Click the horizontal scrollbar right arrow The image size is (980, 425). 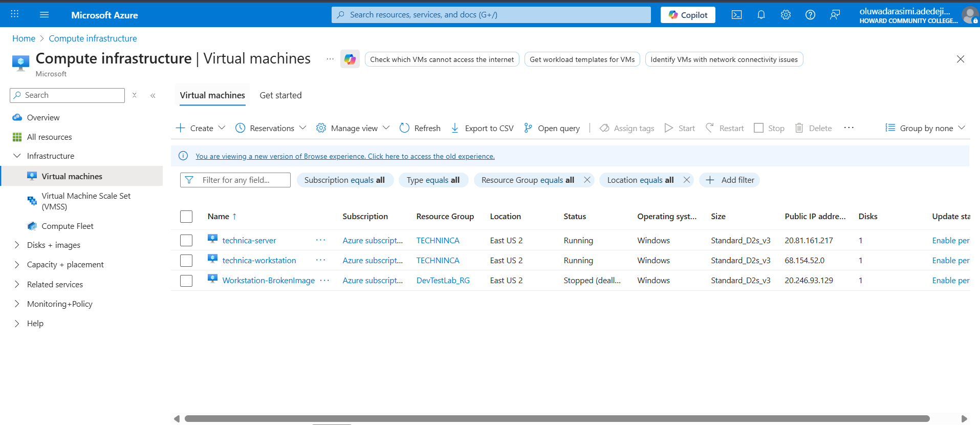coord(964,419)
